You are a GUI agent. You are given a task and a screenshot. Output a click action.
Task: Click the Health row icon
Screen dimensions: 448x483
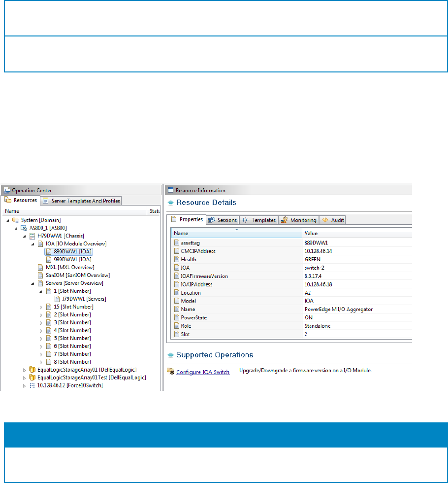[x=177, y=259]
